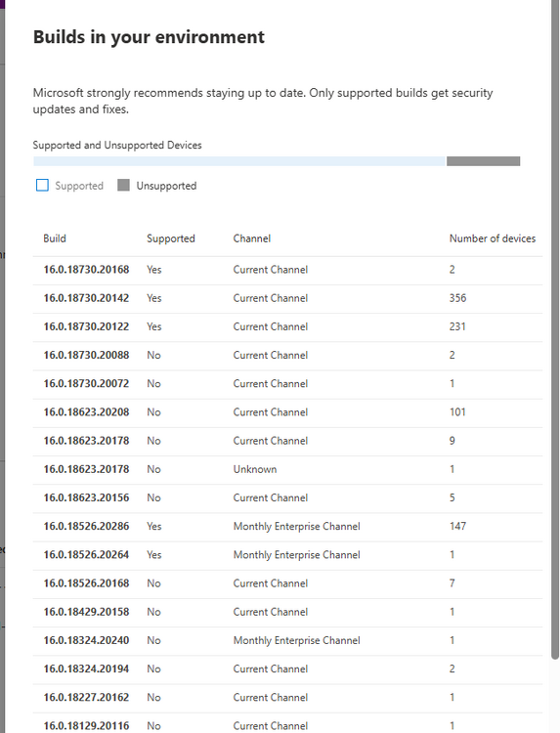Toggle the Supported legend checkbox
The width and height of the screenshot is (560, 733).
(42, 185)
